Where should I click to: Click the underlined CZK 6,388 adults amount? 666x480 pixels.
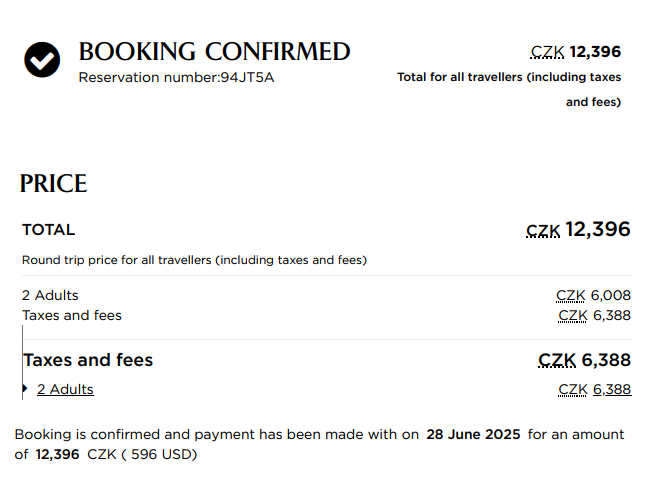[x=594, y=389]
